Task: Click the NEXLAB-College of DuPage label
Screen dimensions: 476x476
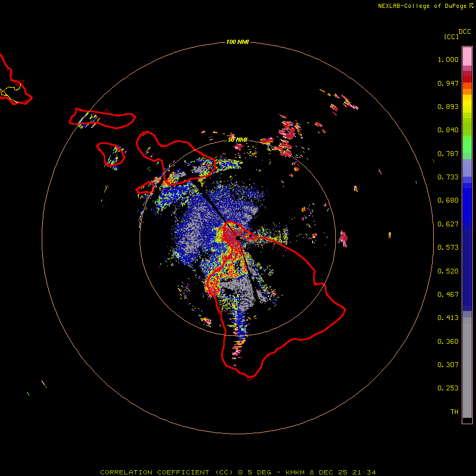Action: [426, 6]
